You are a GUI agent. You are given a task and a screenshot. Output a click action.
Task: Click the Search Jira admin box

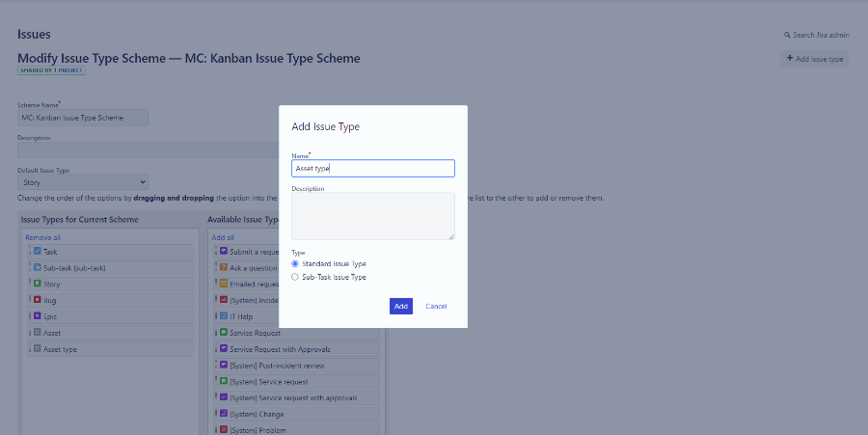pyautogui.click(x=816, y=35)
